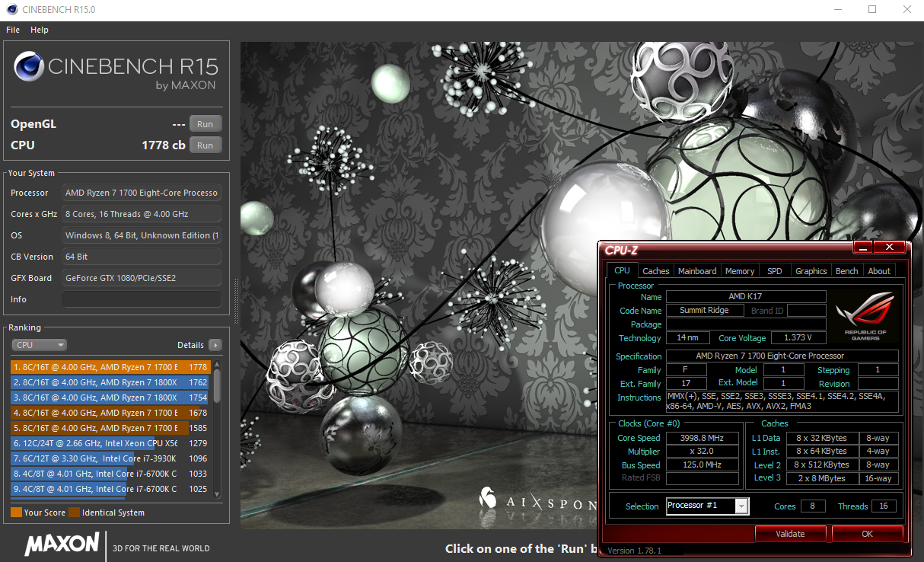Click the MAXON logo at the bottom left
The image size is (924, 562).
pos(62,544)
